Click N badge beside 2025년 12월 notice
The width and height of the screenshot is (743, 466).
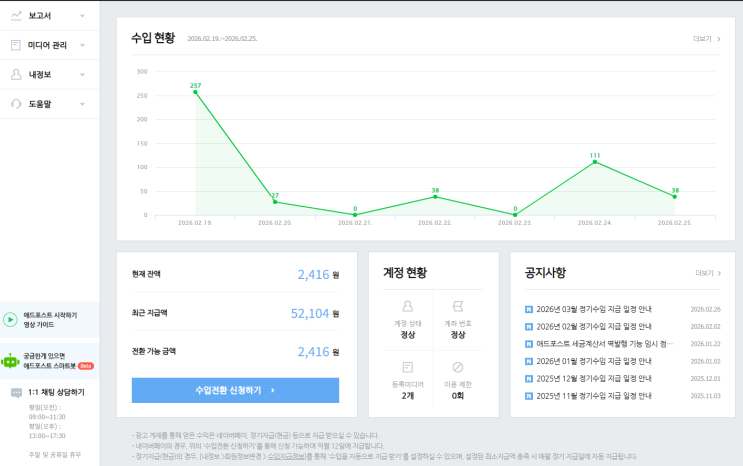point(529,379)
